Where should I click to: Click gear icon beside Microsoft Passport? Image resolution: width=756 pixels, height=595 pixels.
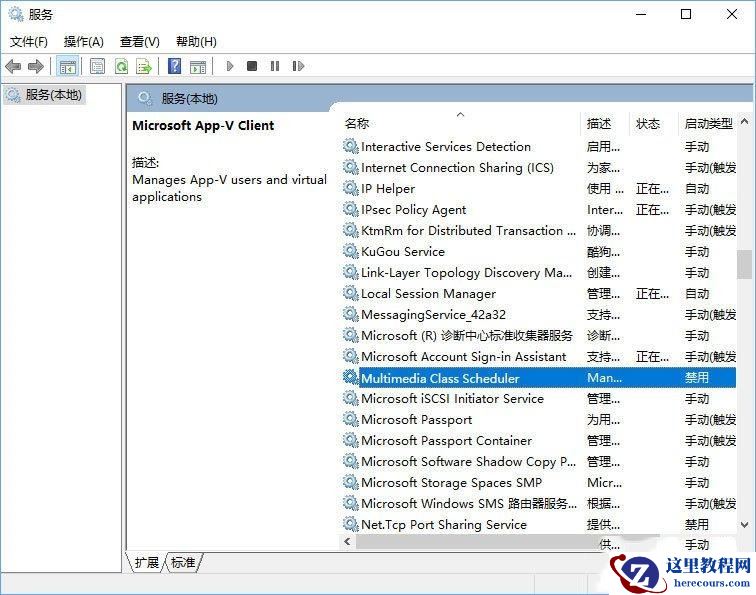(351, 419)
